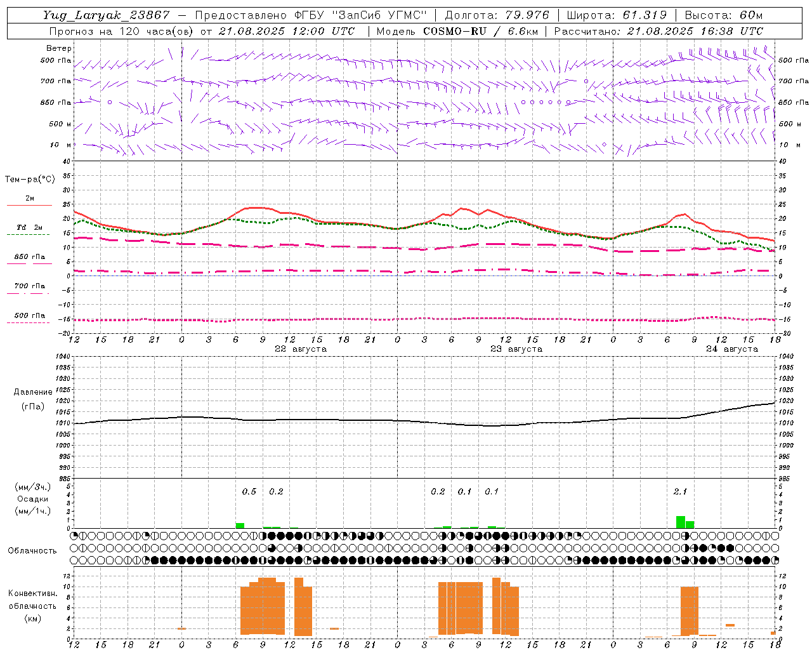Click the 2.1 precipitation total value
Image resolution: width=812 pixels, height=650 pixels.
click(x=680, y=492)
